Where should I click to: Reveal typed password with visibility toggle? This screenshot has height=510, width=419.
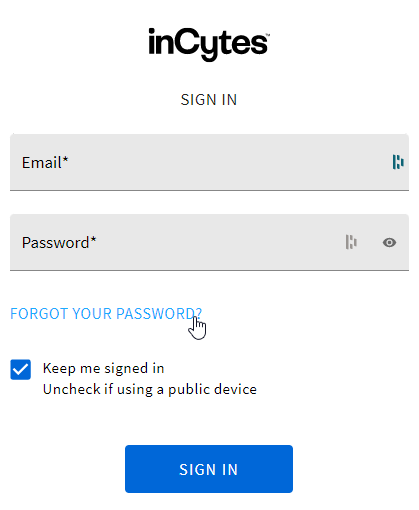(389, 242)
